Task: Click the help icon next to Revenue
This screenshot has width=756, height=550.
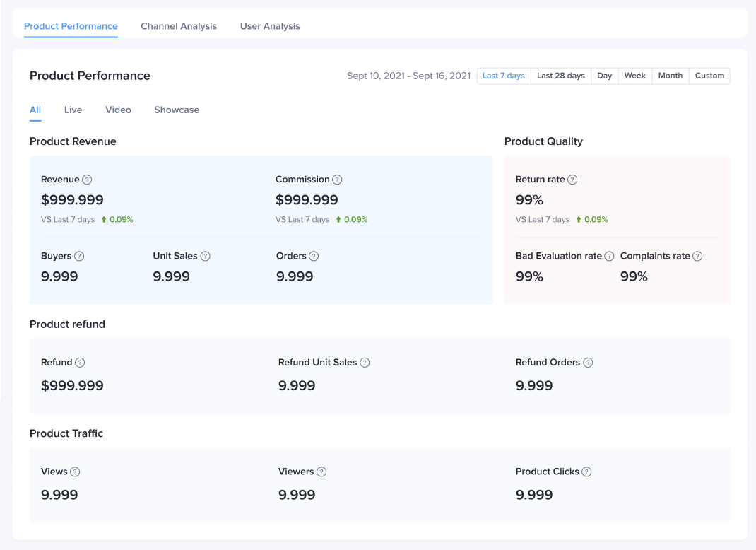Action: (x=87, y=180)
